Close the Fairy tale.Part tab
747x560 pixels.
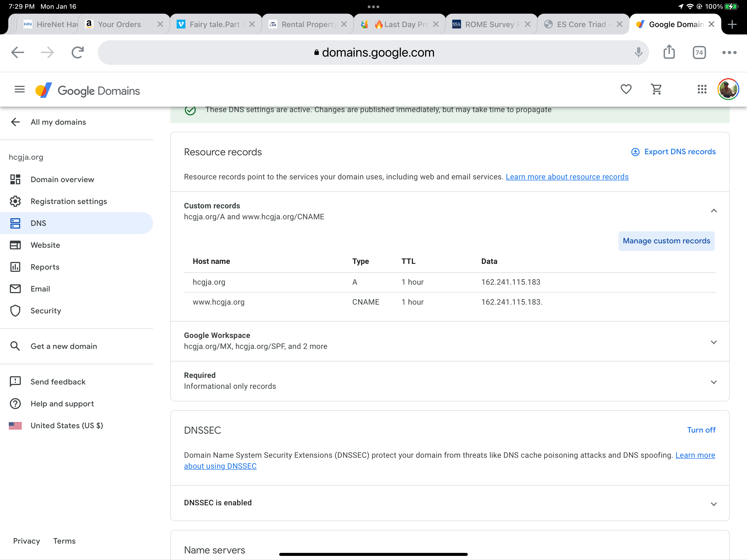click(x=252, y=24)
